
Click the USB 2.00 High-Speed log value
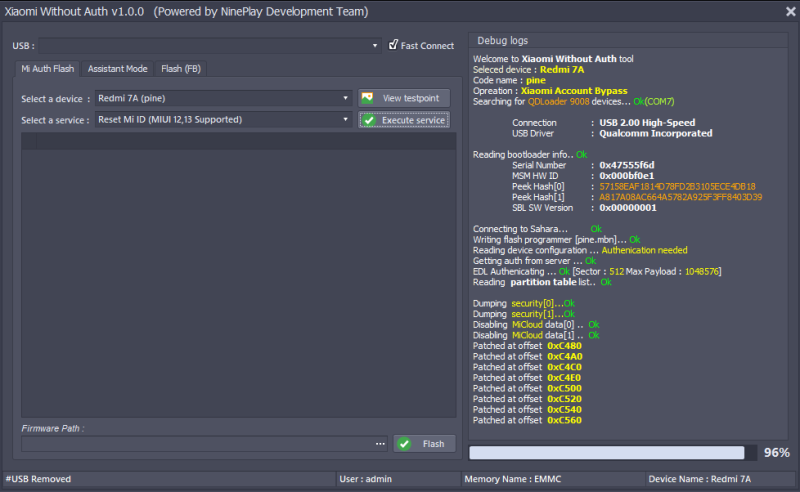coord(647,122)
